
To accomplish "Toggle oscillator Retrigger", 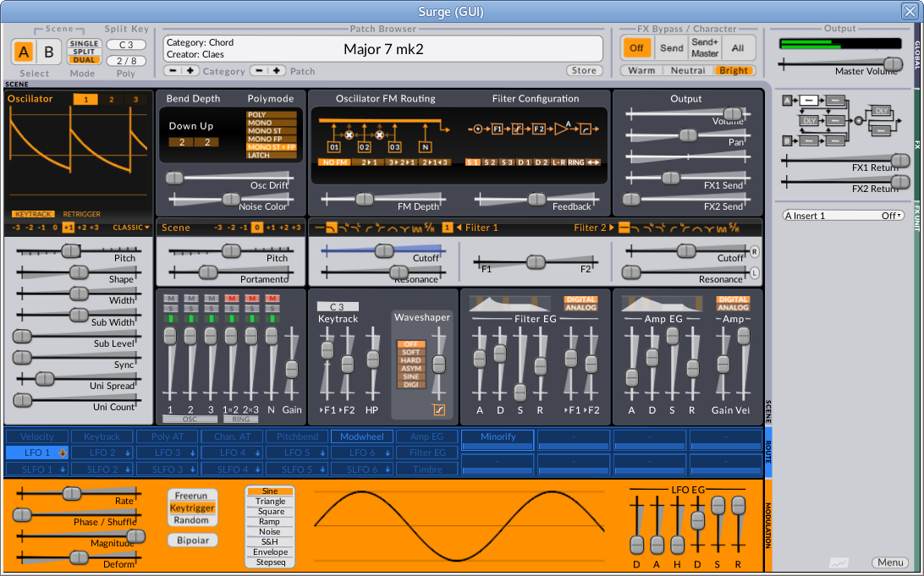I will tap(81, 214).
